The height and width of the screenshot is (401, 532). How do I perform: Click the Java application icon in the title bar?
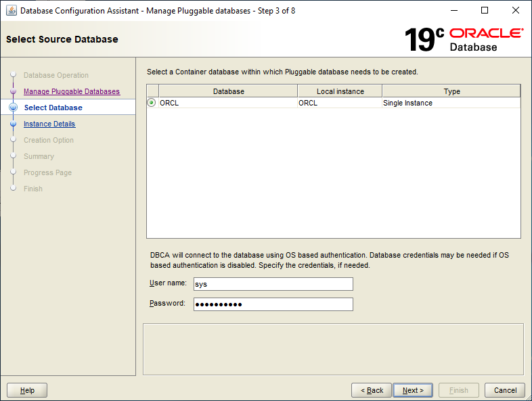12,11
